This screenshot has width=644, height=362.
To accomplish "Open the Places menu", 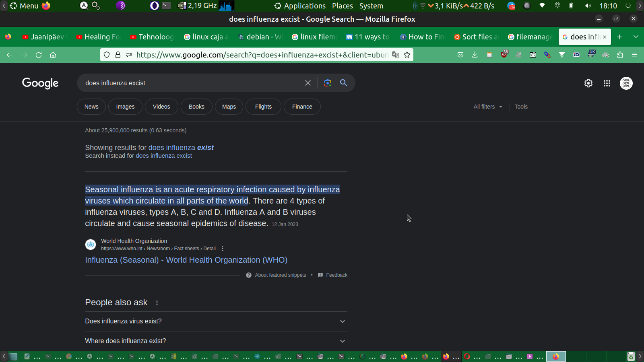I will coord(343,6).
